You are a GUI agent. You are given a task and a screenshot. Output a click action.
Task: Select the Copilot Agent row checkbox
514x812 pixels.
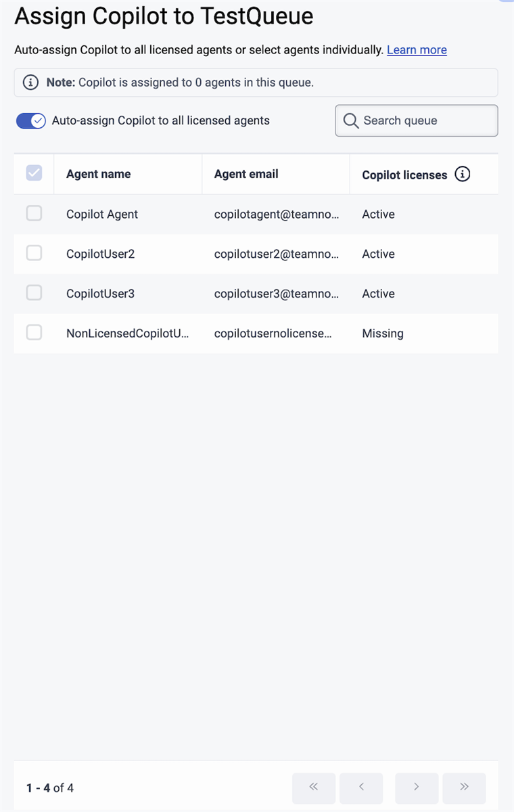click(x=34, y=214)
